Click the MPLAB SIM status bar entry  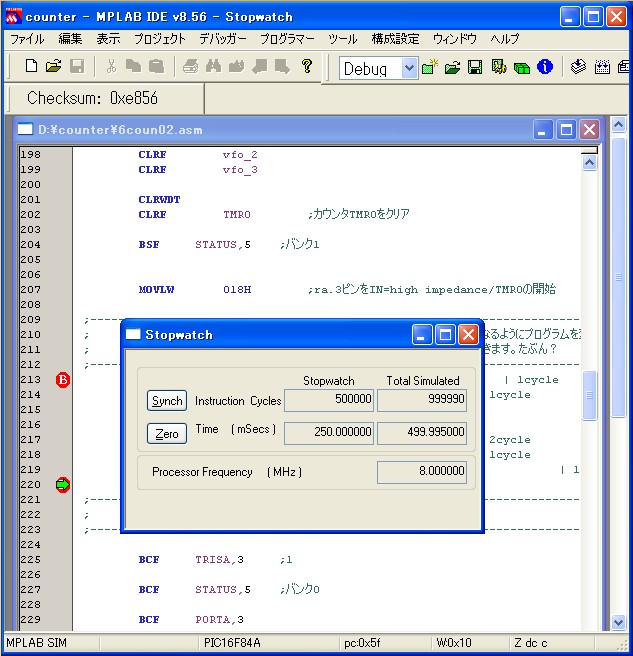point(36,643)
